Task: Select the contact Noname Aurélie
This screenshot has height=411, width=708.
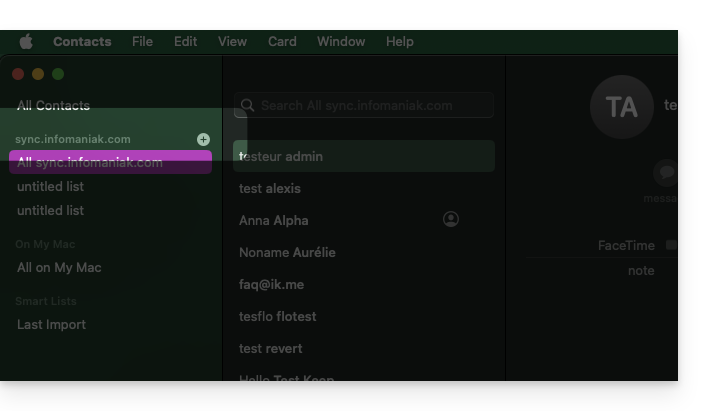Action: (287, 253)
